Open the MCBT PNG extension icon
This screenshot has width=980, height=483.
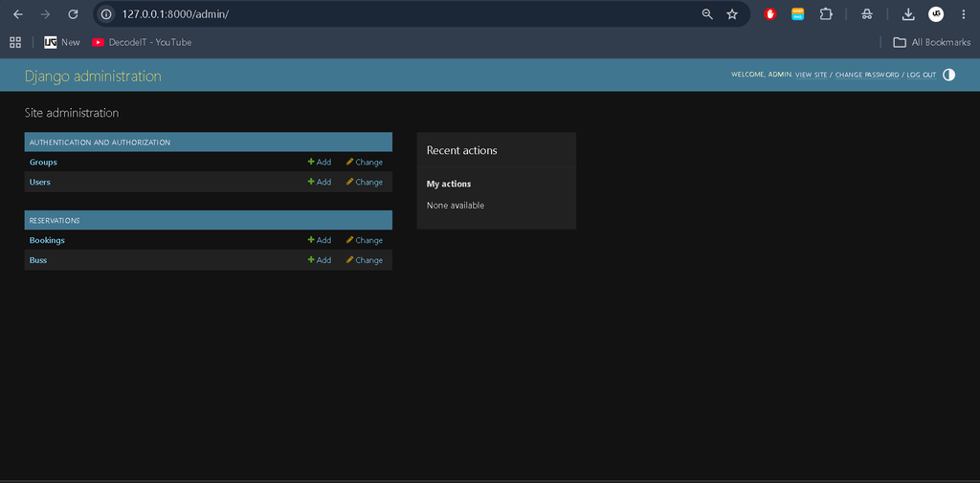click(x=797, y=13)
